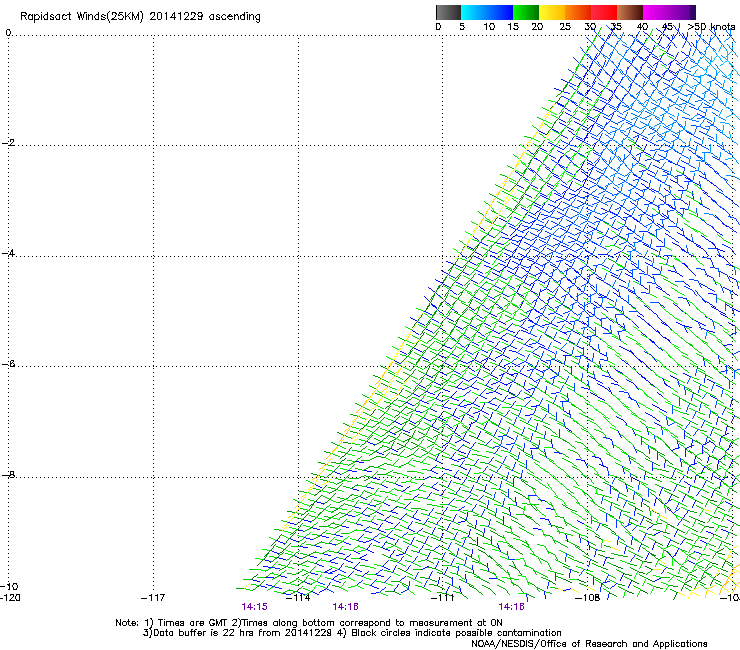Click the '-2' latitude axis label
The height and width of the screenshot is (650, 740).
pyautogui.click(x=8, y=143)
